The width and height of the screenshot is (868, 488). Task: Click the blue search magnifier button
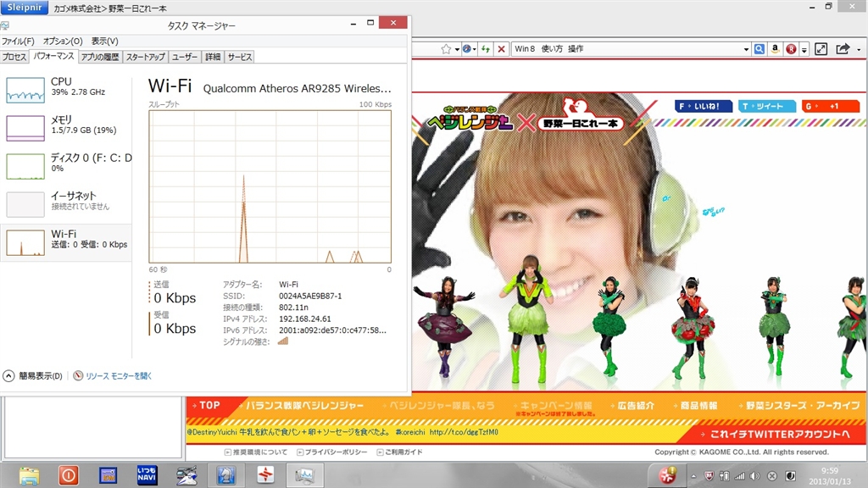pos(759,49)
